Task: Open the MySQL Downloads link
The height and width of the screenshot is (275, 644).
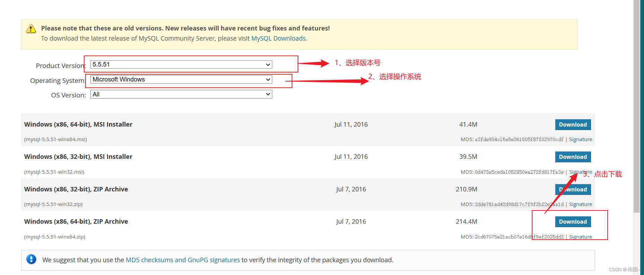Action: pos(279,38)
